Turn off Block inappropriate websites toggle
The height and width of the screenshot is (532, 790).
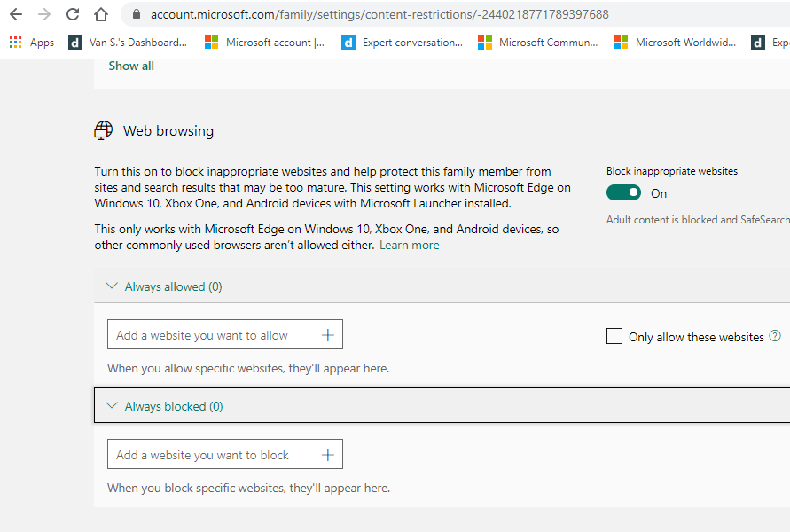623,193
